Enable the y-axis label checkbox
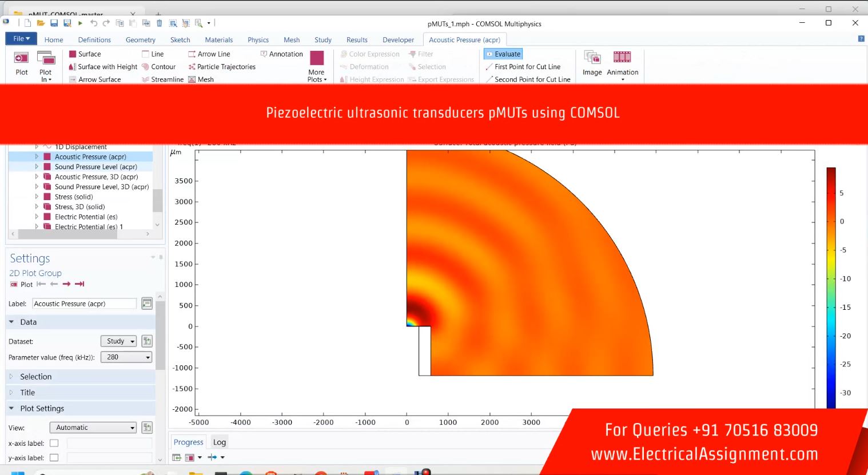This screenshot has width=868, height=475. (x=54, y=458)
